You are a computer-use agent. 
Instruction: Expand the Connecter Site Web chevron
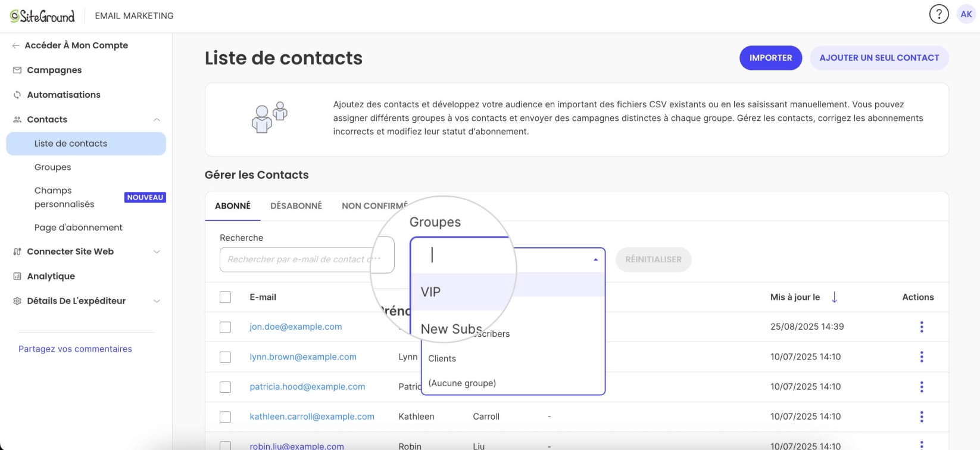(157, 252)
